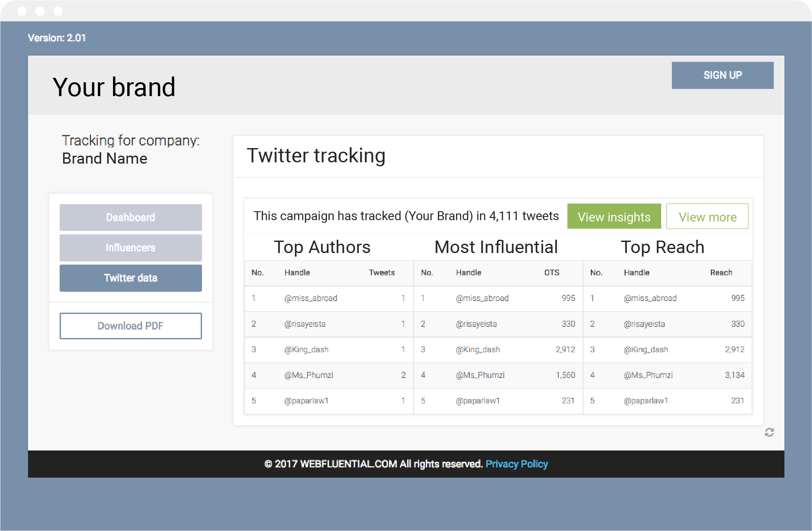Click the Most Influential heading
This screenshot has width=812, height=531.
tap(496, 247)
